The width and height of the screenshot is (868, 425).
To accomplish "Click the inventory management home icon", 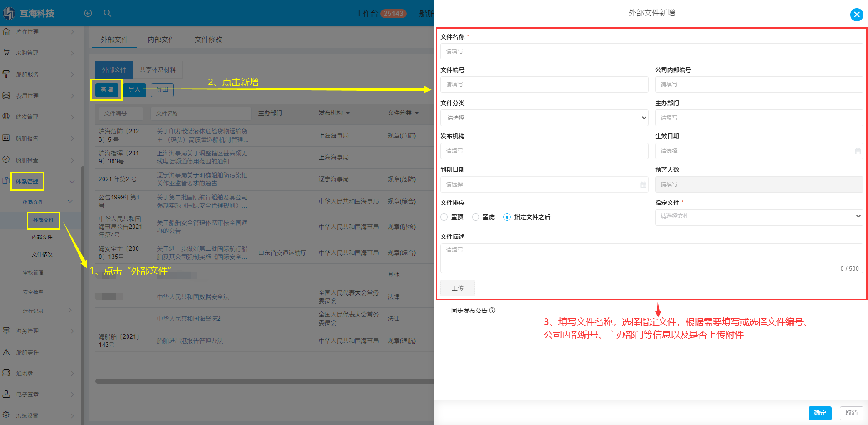I will (x=6, y=31).
